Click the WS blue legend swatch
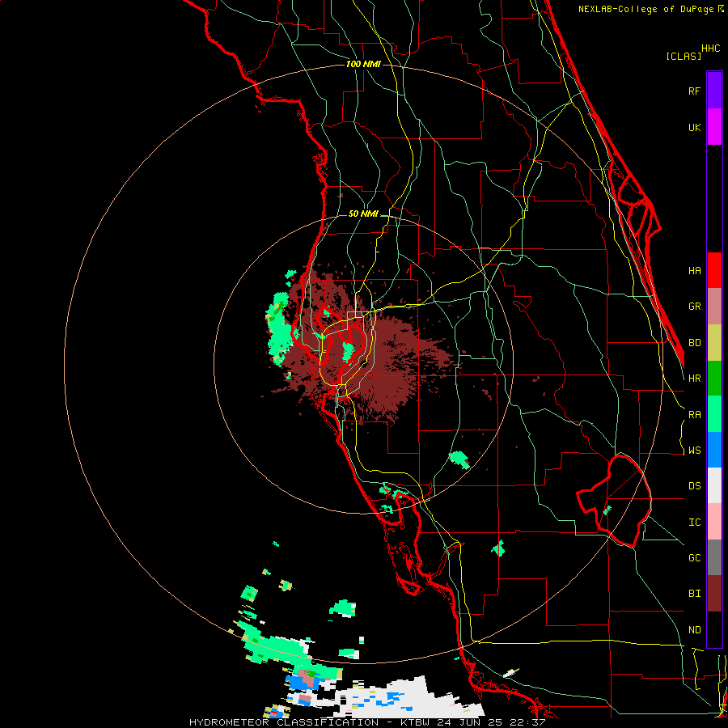Image resolution: width=728 pixels, height=728 pixels. click(x=714, y=450)
